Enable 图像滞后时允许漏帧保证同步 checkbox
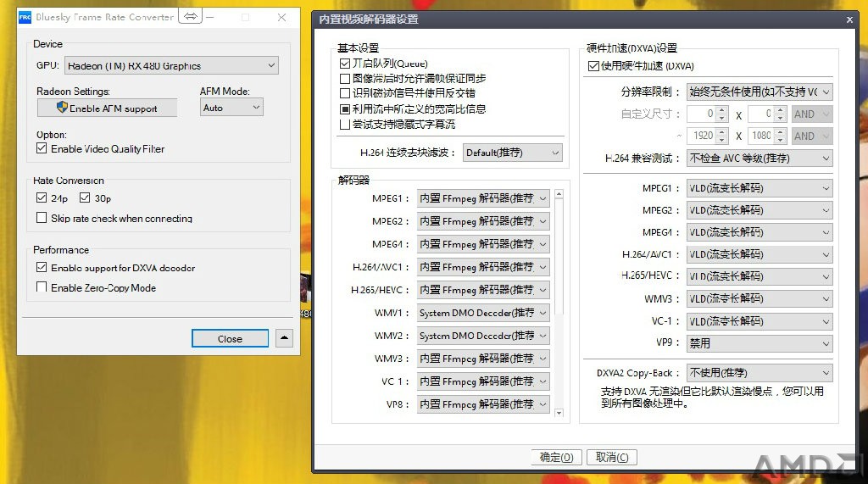Viewport: 868px width, 484px height. (x=345, y=79)
